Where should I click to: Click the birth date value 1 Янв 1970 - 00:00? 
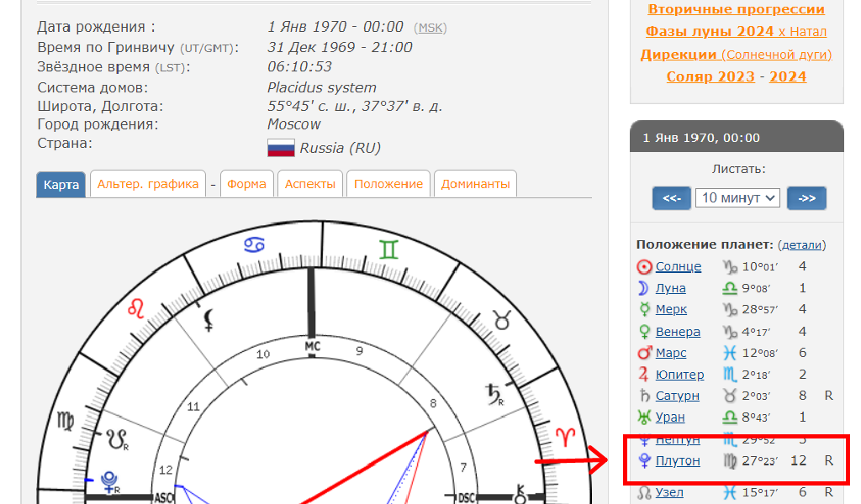coord(335,27)
